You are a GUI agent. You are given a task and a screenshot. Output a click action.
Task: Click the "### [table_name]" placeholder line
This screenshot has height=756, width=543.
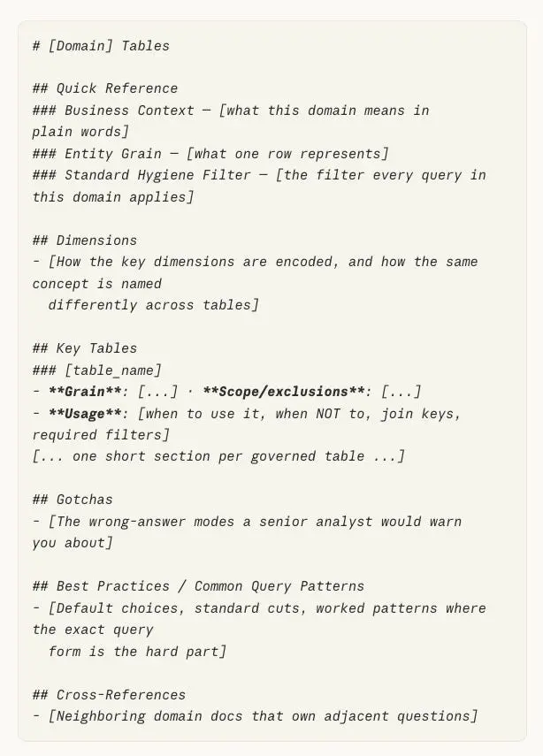tap(97, 370)
